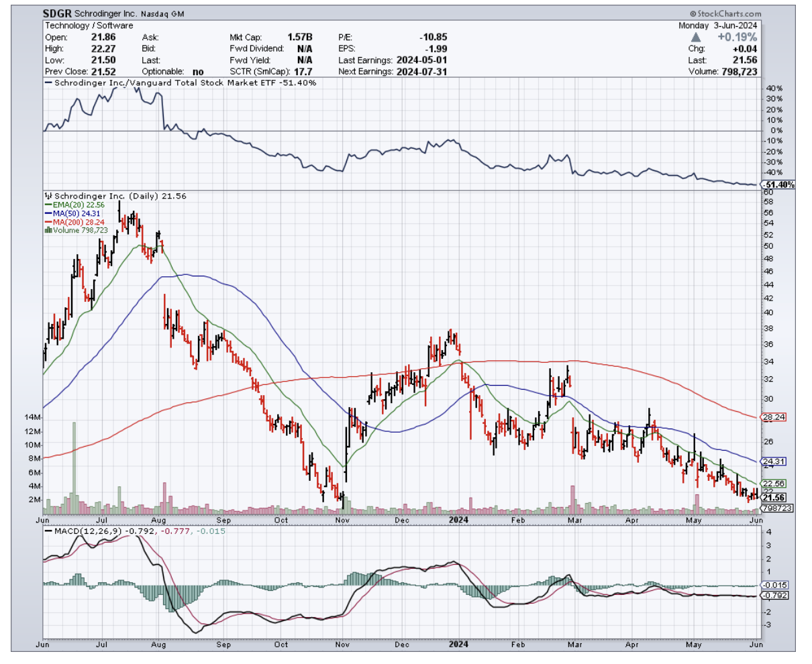Screen dimensions: 812x664
Task: Click the -51.40% relative strength tag
Action: [778, 184]
